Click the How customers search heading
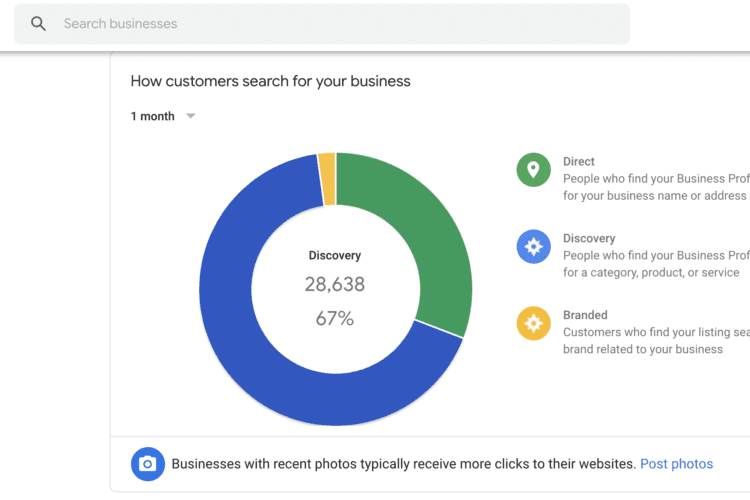This screenshot has width=750, height=500. [270, 81]
